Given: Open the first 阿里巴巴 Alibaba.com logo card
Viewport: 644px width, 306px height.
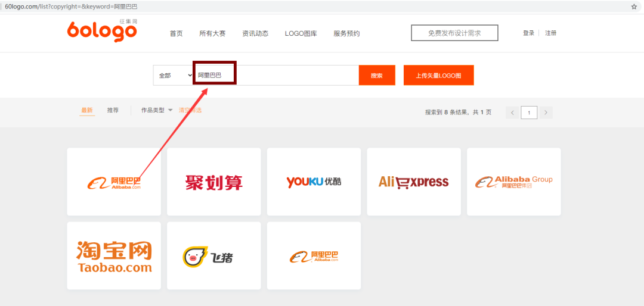Looking at the screenshot, I should click(114, 182).
